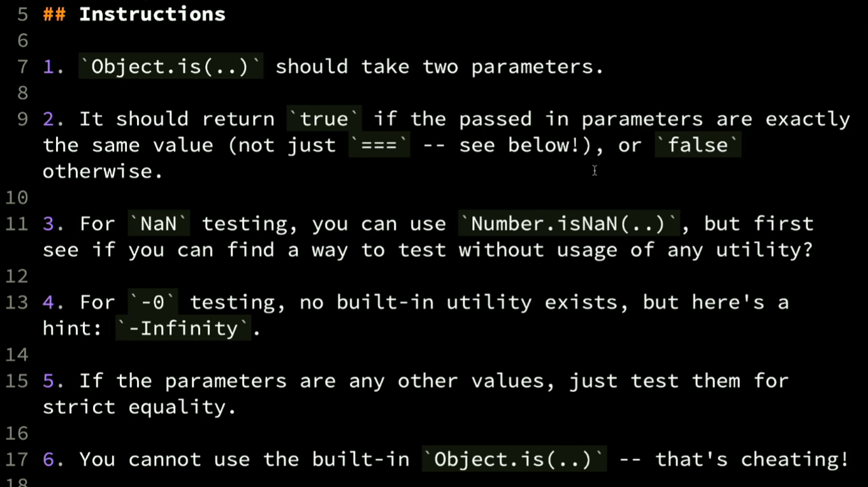868x487 pixels.
Task: Click the `NaN` inline code span
Action: click(159, 224)
